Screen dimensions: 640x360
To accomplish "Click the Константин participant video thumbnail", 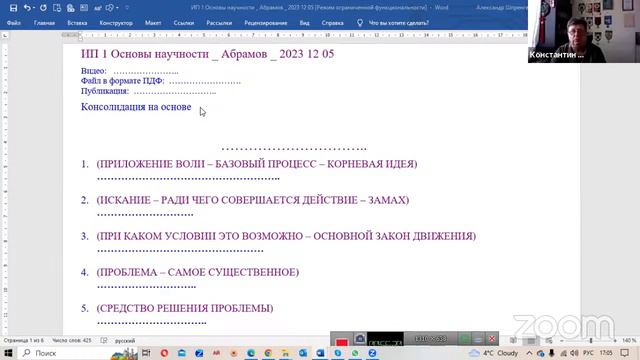I will 584,31.
